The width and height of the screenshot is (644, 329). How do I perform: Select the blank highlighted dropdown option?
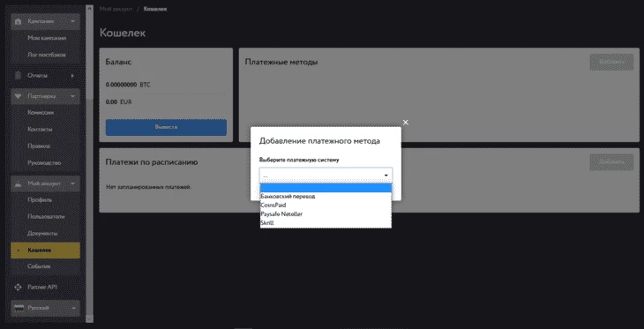point(326,188)
